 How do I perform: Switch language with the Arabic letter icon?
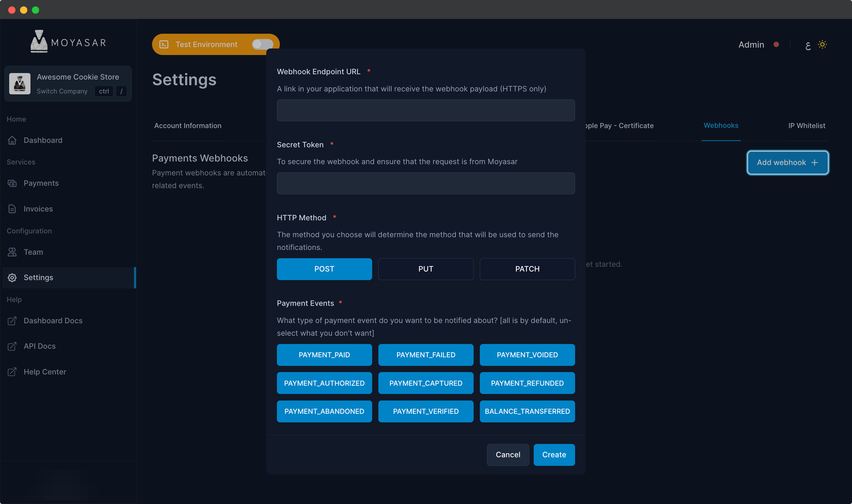click(808, 45)
